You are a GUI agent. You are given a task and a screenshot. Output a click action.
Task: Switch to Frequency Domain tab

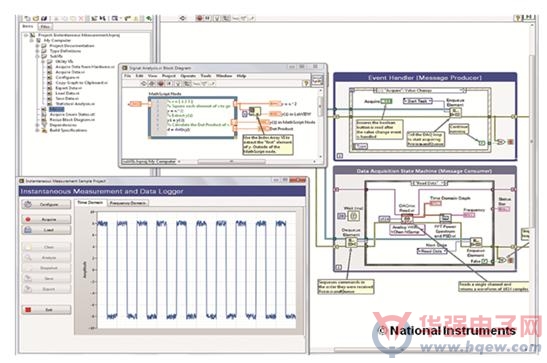point(128,203)
